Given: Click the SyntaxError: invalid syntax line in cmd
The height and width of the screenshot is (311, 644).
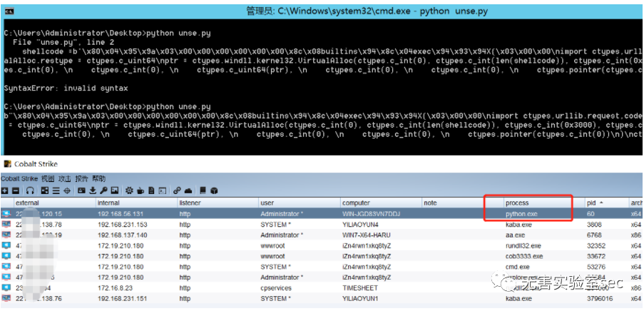Looking at the screenshot, I should coord(66,88).
